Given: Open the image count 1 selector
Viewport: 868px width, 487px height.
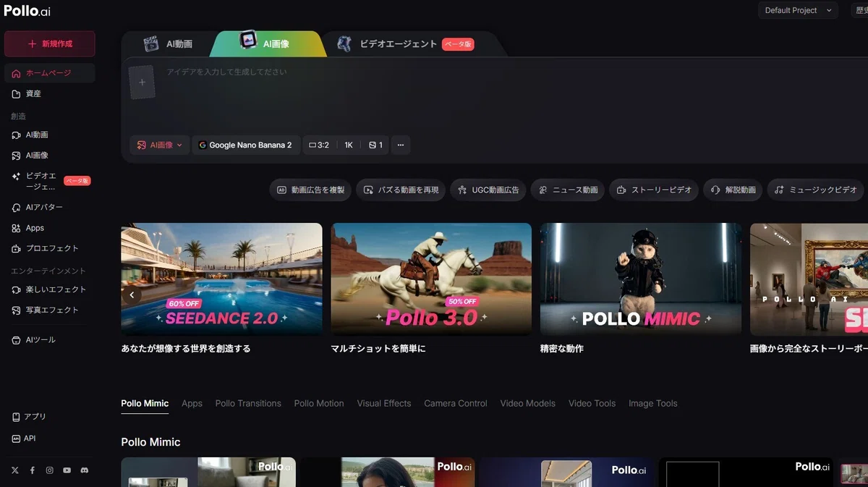Looking at the screenshot, I should 375,145.
